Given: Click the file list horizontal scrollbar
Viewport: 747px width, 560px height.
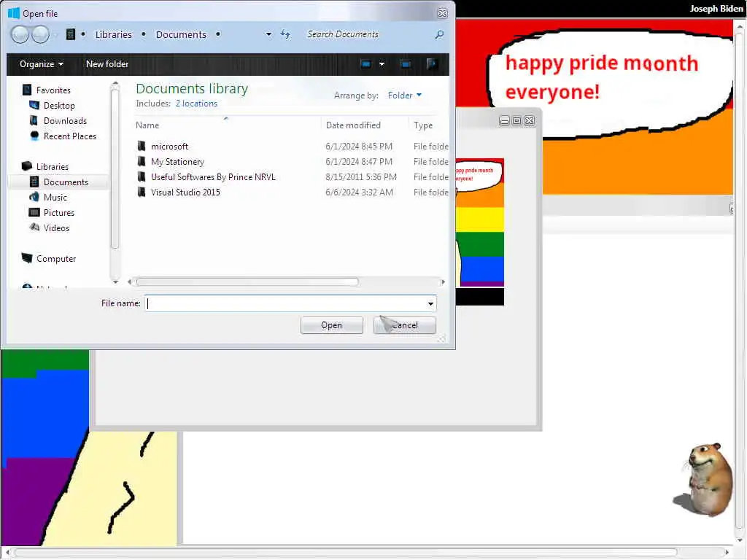Looking at the screenshot, I should (x=247, y=282).
